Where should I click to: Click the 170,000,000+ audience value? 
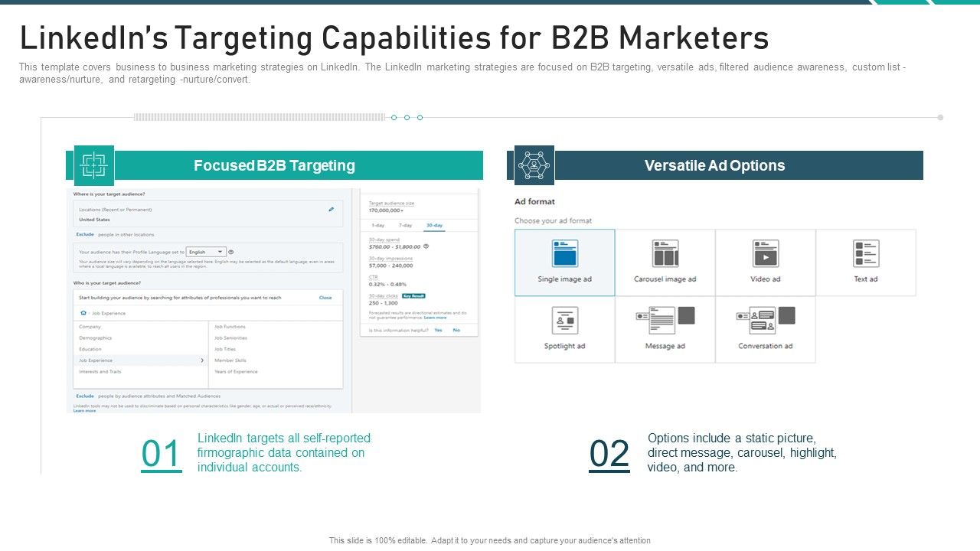(x=387, y=210)
